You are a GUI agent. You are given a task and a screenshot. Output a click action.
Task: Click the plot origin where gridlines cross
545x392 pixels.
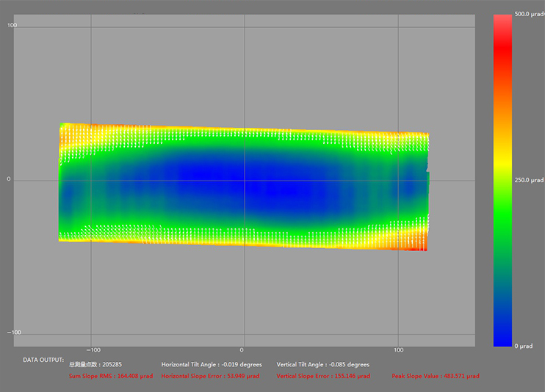click(243, 180)
